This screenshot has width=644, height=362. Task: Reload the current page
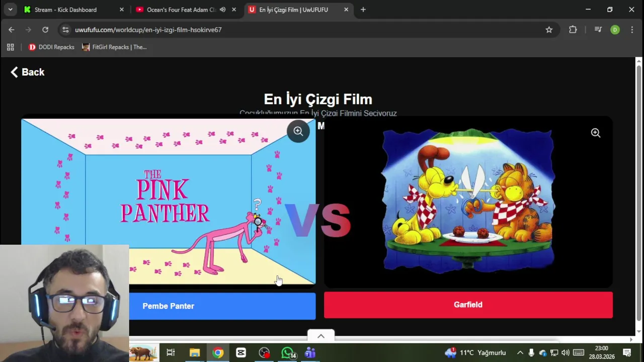(45, 30)
